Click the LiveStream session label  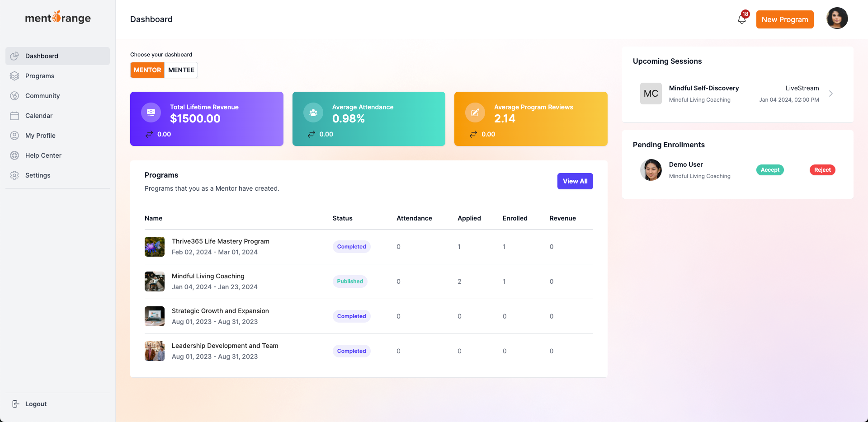click(x=802, y=88)
